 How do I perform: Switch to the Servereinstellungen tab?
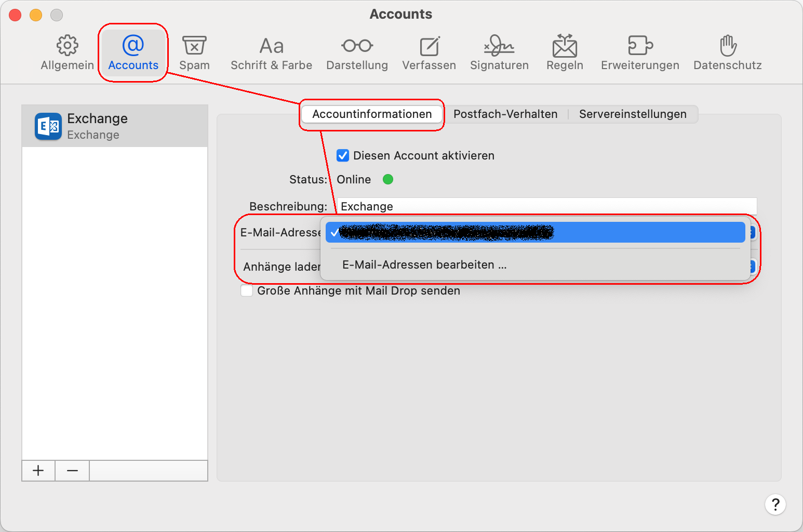[x=633, y=114]
